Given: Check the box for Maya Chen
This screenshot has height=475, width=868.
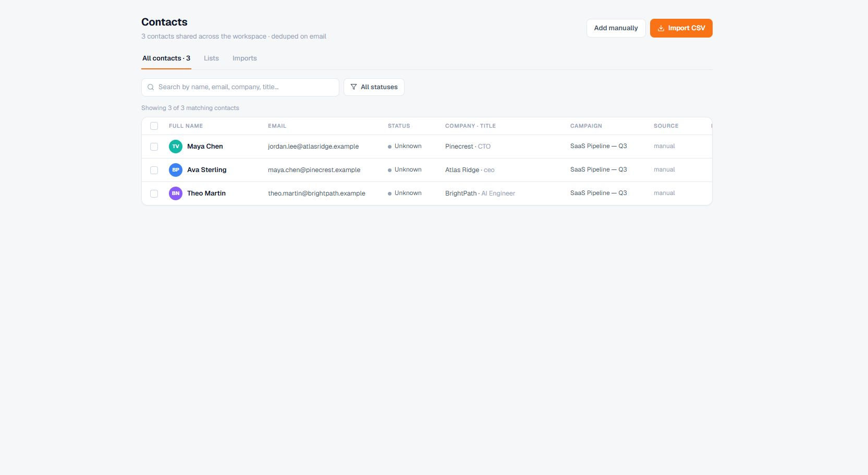Looking at the screenshot, I should pyautogui.click(x=154, y=147).
